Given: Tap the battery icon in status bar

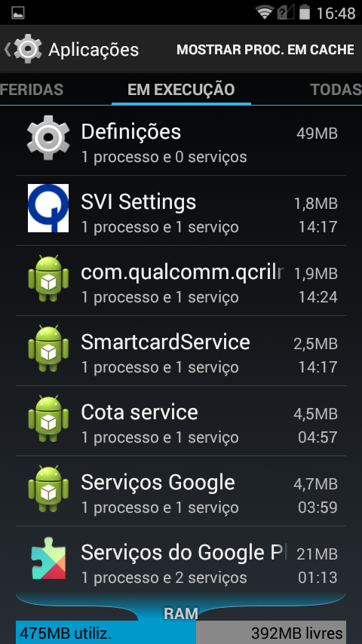Looking at the screenshot, I should tap(304, 12).
